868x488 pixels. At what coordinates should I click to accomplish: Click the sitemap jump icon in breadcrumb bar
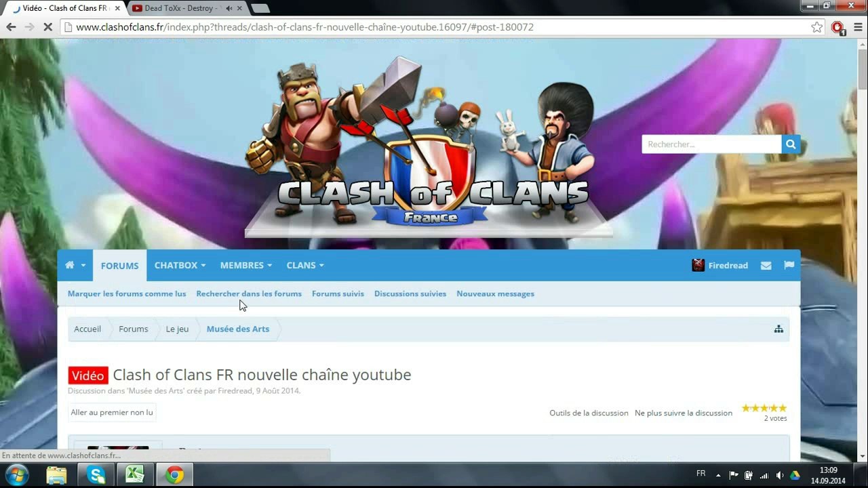pyautogui.click(x=778, y=329)
